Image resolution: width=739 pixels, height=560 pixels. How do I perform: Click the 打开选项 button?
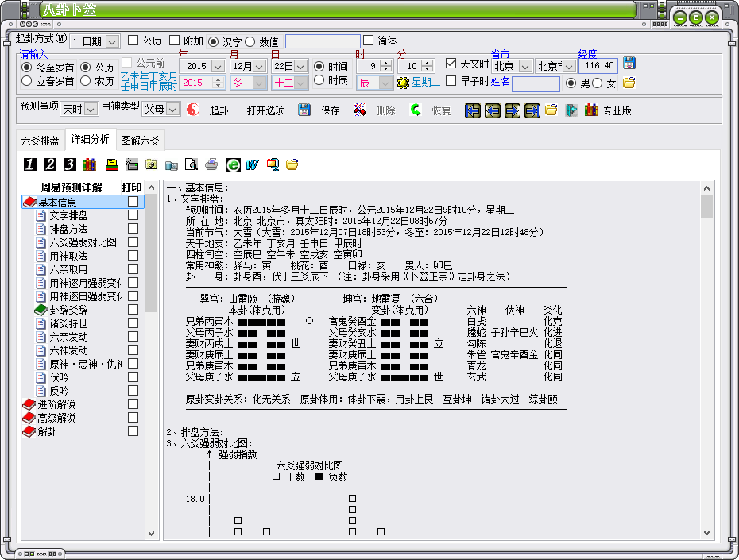click(265, 110)
